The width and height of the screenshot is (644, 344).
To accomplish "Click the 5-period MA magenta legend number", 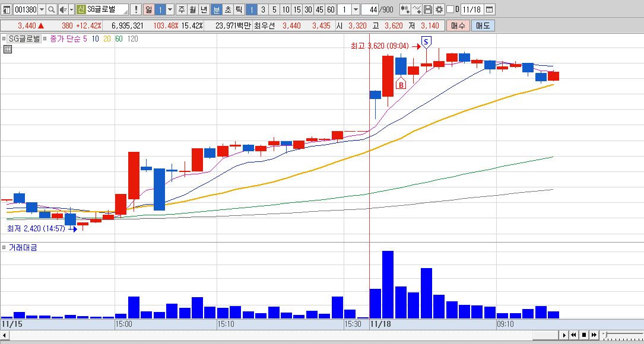I will 86,39.
